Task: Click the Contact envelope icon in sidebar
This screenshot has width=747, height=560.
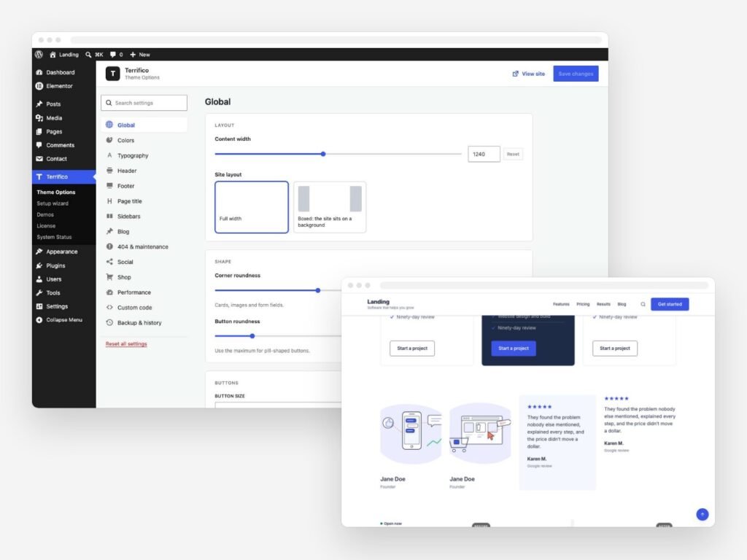Action: tap(39, 158)
